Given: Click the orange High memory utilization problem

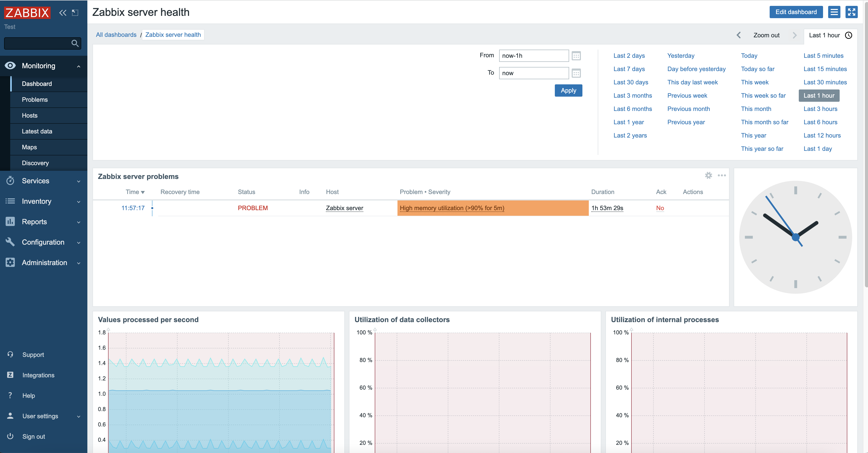Looking at the screenshot, I should coord(452,208).
